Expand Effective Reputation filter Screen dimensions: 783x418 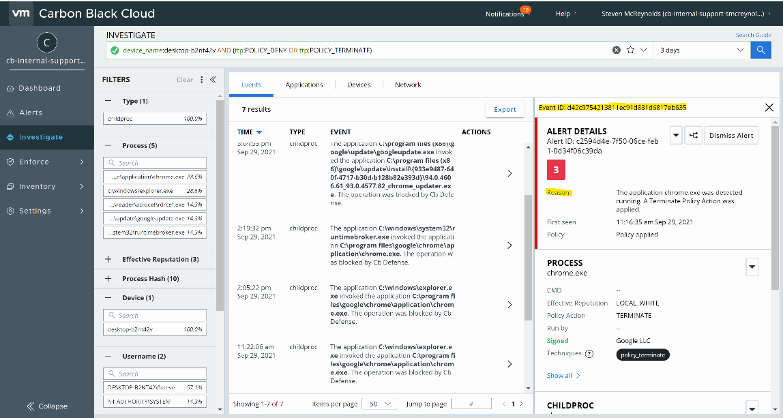(108, 259)
